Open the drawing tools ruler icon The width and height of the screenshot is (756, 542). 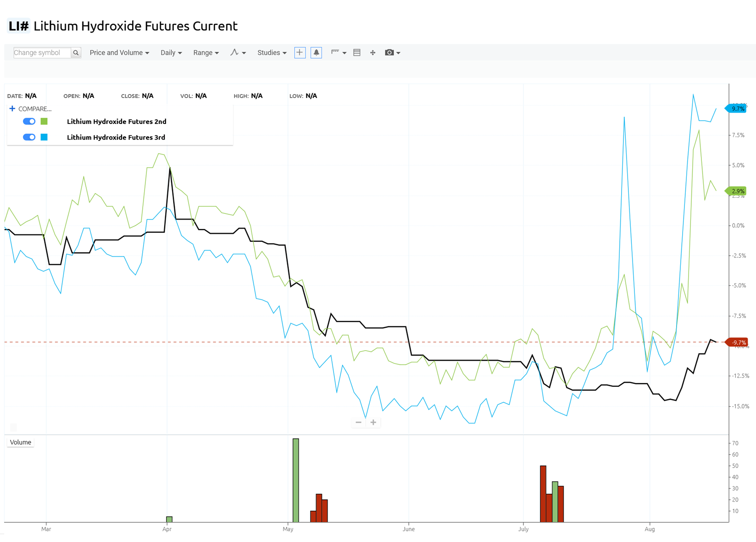tap(338, 53)
